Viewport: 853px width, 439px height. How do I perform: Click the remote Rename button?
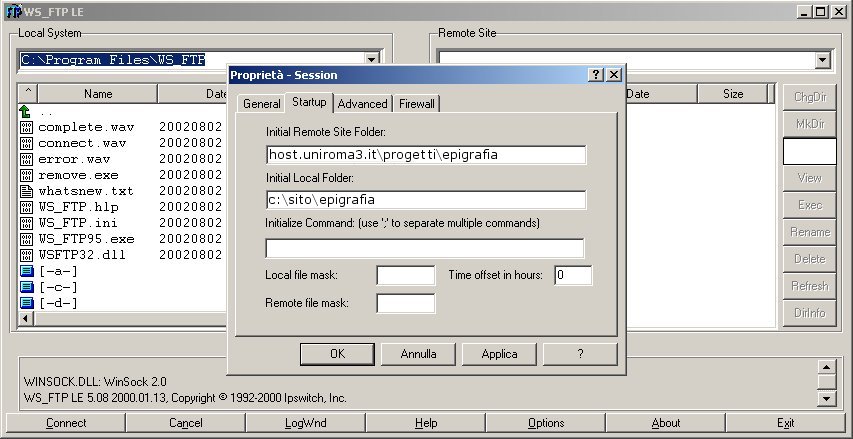pyautogui.click(x=809, y=232)
